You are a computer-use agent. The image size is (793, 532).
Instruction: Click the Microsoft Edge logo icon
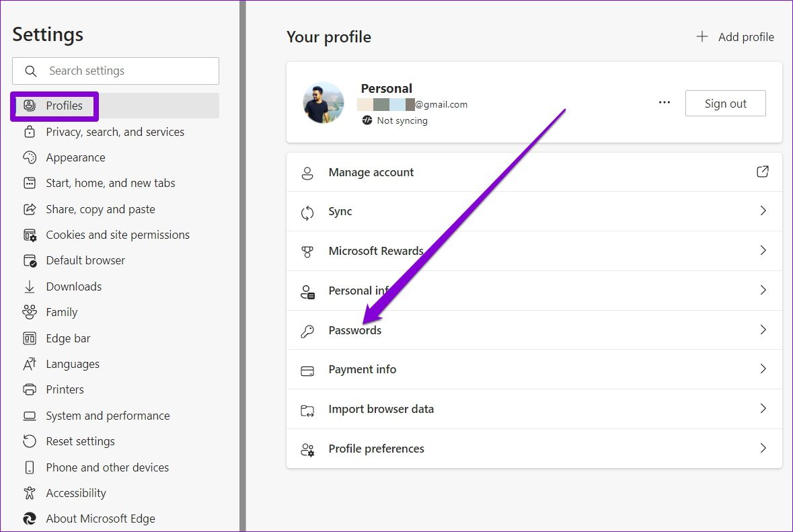tap(30, 519)
